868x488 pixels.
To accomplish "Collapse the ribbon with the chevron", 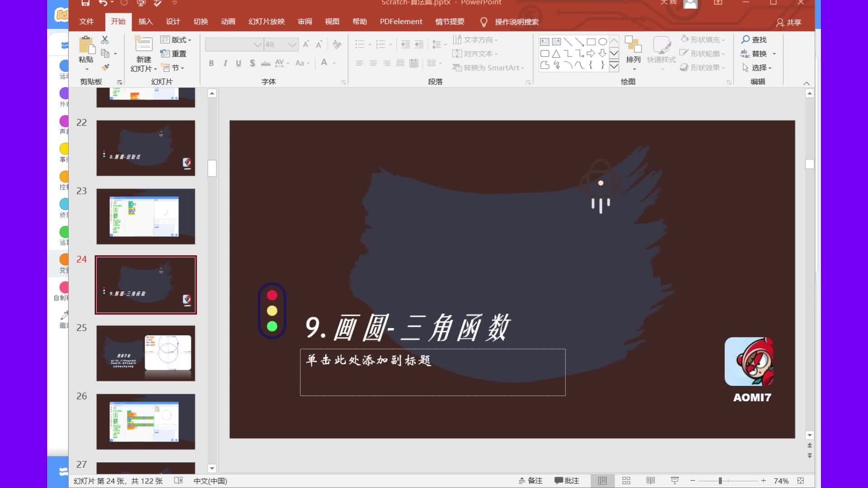I will pos(807,83).
